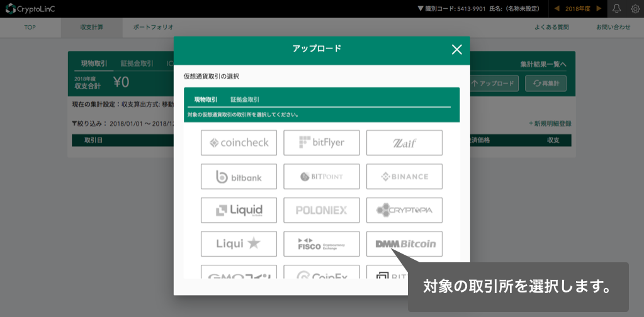The image size is (644, 317).
Task: Open the ポートフォリオ navigation tab
Action: pos(153,28)
